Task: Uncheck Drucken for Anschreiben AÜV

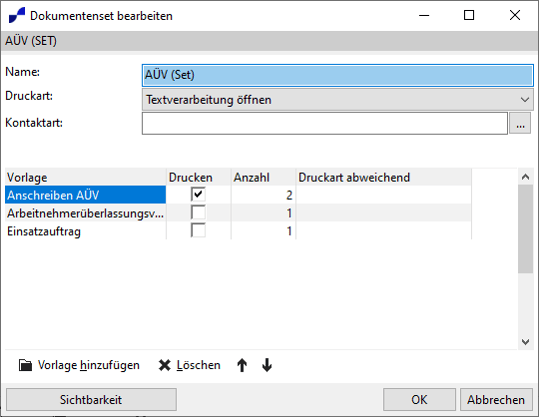Action: [198, 194]
